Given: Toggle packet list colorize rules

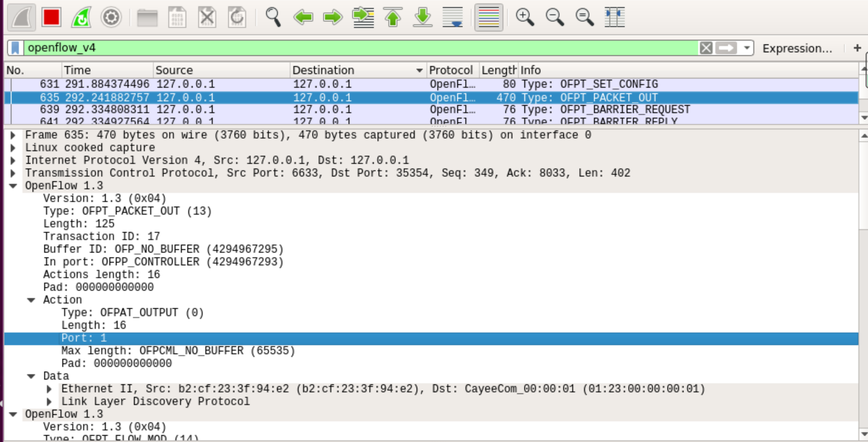Looking at the screenshot, I should point(489,17).
